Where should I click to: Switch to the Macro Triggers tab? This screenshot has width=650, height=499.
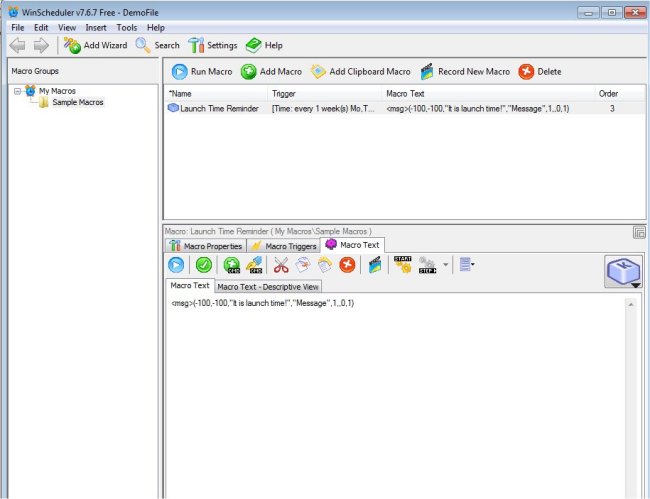click(x=284, y=246)
